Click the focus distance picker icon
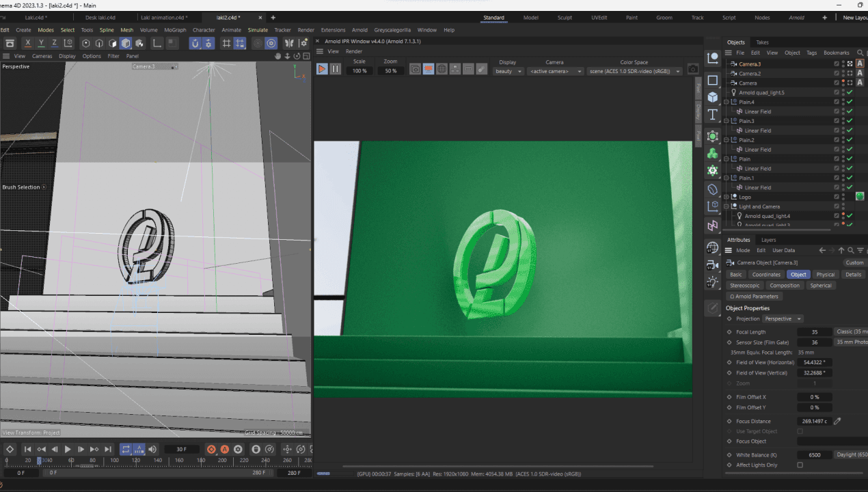This screenshot has width=868, height=492. pyautogui.click(x=837, y=422)
